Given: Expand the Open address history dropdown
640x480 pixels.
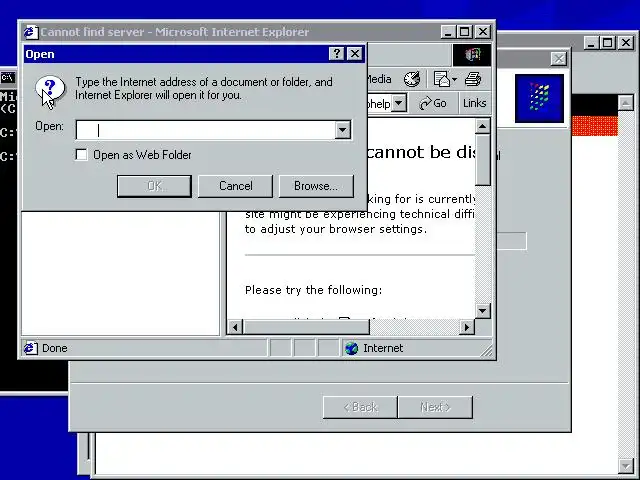Looking at the screenshot, I should tap(343, 130).
